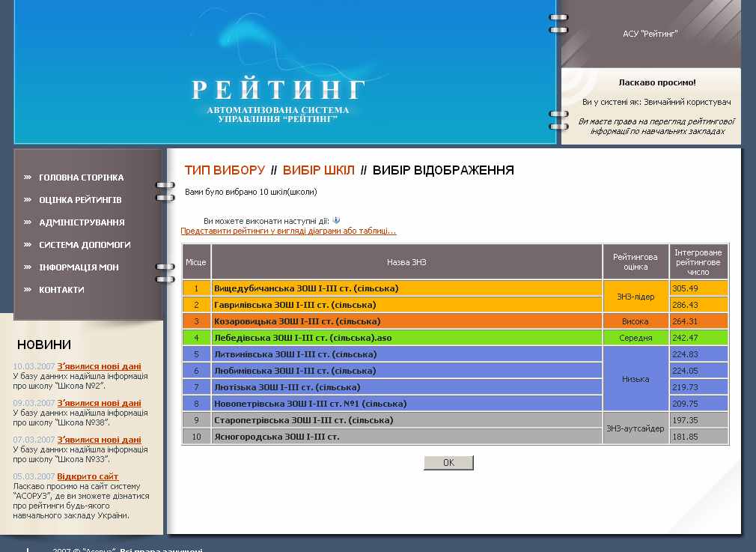The height and width of the screenshot is (552, 756).
Task: Click the ТИП ВИБОРУ breadcrumb link
Action: tap(225, 170)
